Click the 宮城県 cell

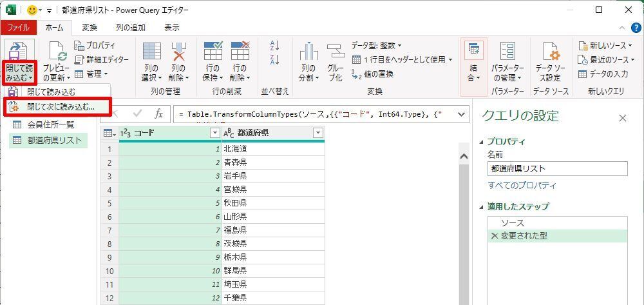273,190
